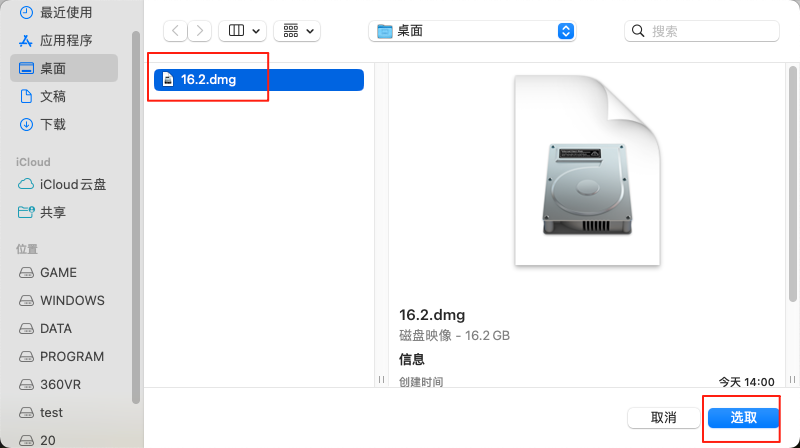The height and width of the screenshot is (448, 800).
Task: Open the DATA drive in sidebar
Action: pyautogui.click(x=56, y=329)
